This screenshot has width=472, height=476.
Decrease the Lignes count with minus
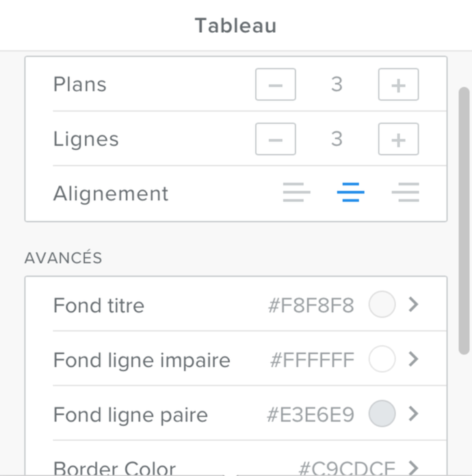(276, 140)
